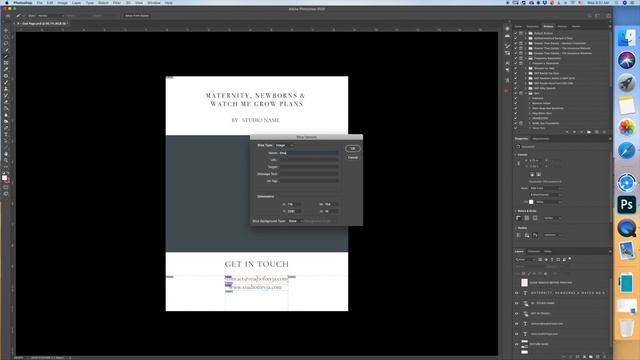Screen dimensions: 640x360
Task: Click the Home icon in options bar
Action: point(8,16)
